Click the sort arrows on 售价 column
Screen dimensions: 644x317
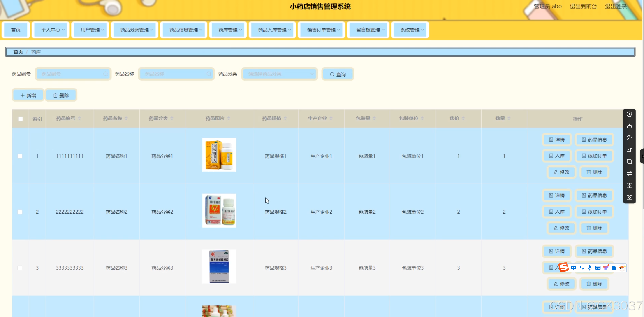[463, 118]
